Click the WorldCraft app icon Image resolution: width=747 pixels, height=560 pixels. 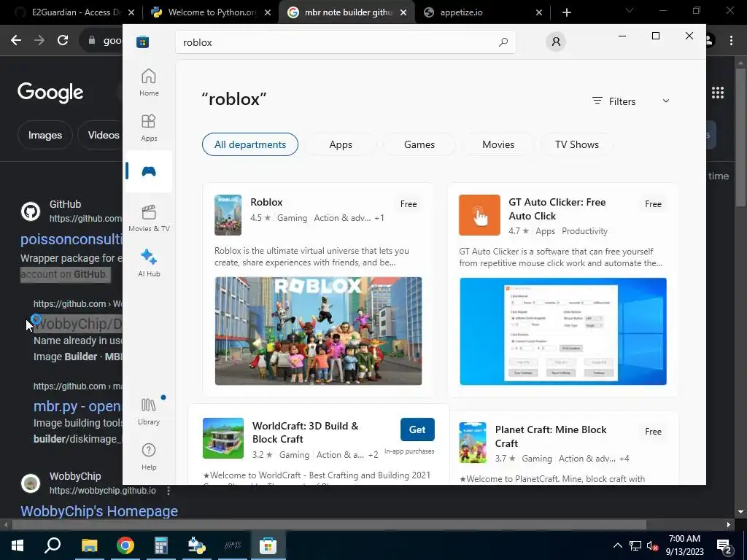pos(223,438)
